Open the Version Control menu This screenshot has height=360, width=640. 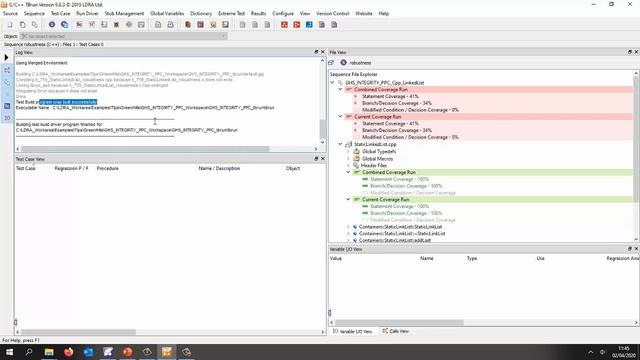coord(333,13)
